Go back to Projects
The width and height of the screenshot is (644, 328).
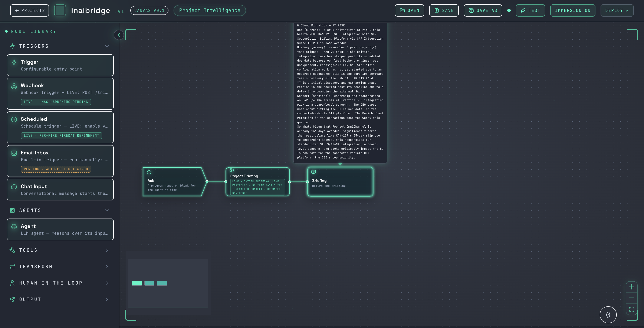(30, 10)
